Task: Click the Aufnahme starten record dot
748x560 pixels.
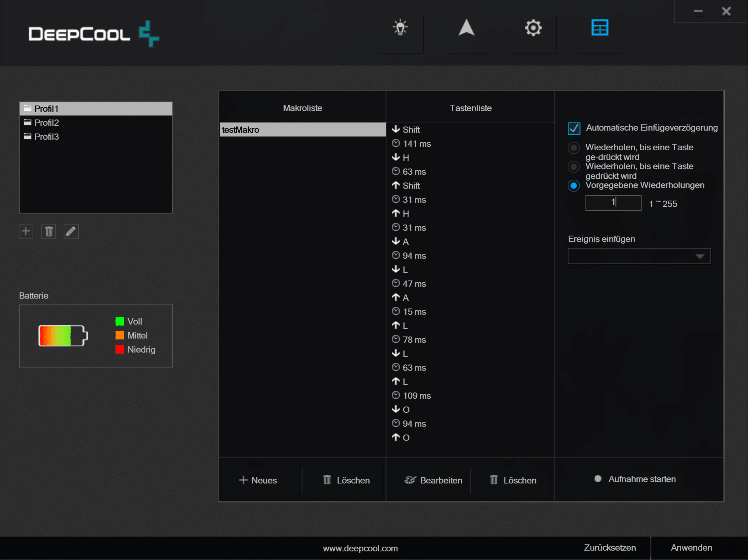Action: click(598, 479)
